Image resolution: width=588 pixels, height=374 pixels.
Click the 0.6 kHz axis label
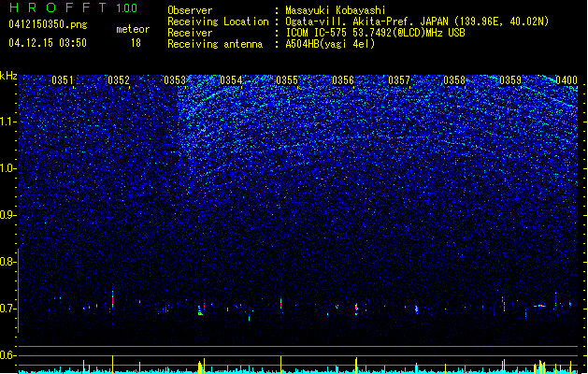(7, 355)
